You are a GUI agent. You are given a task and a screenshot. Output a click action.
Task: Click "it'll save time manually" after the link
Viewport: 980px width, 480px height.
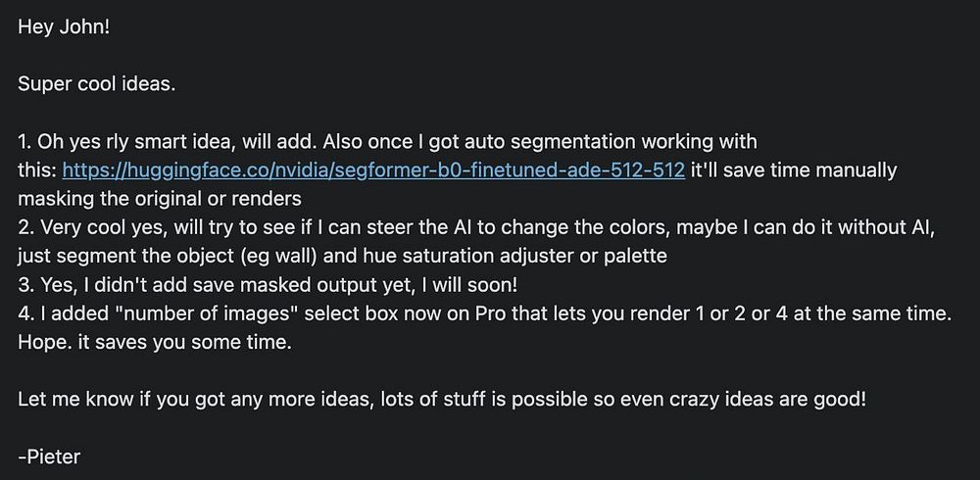coord(794,170)
